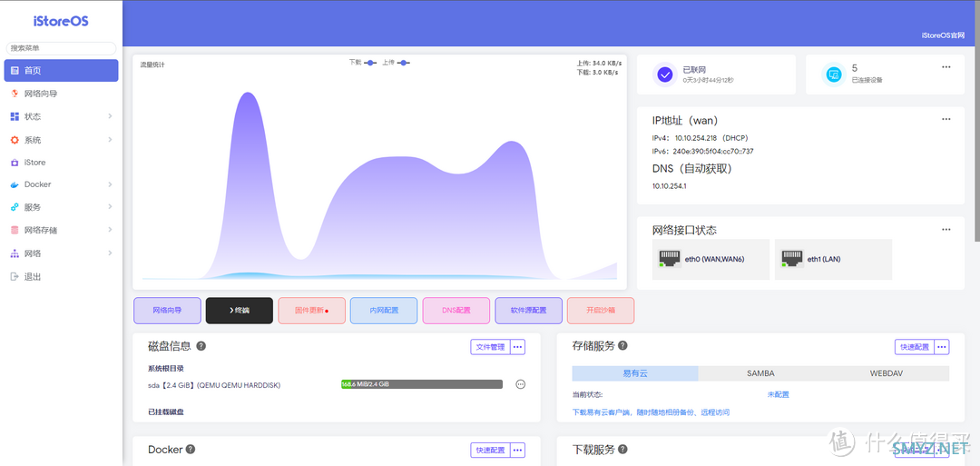Viewport: 980px width, 466px height.
Task: Expand the 服务 menu chevron
Action: pyautogui.click(x=110, y=207)
